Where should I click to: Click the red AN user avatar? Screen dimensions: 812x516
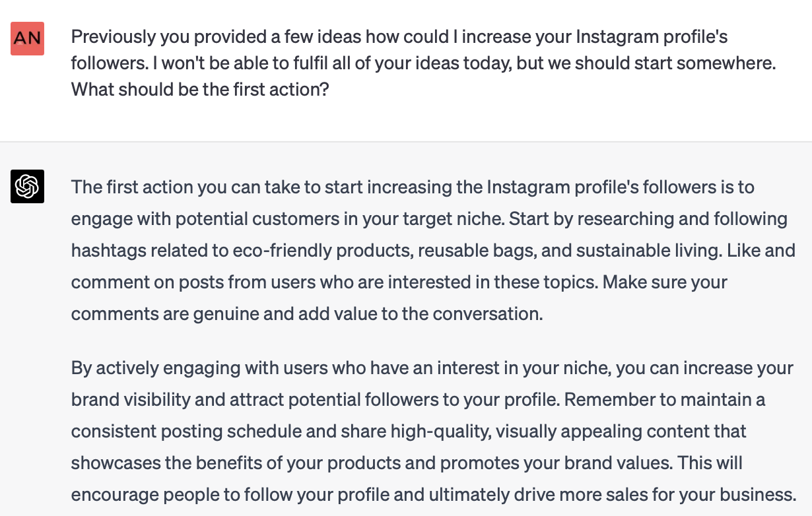(28, 38)
